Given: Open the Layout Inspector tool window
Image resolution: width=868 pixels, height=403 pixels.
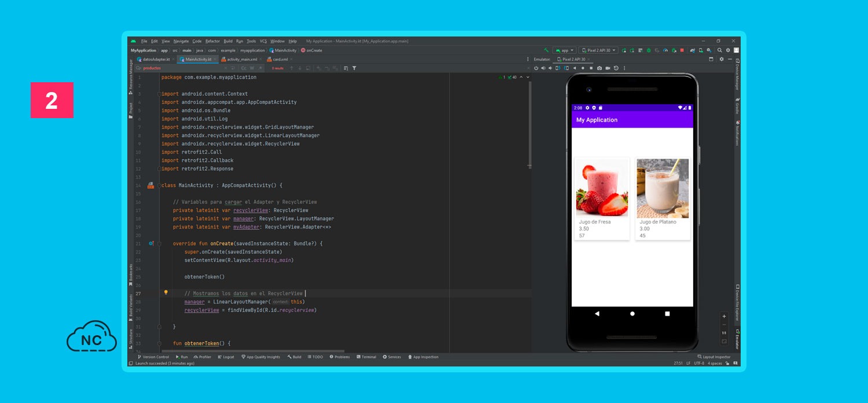Looking at the screenshot, I should click(715, 357).
